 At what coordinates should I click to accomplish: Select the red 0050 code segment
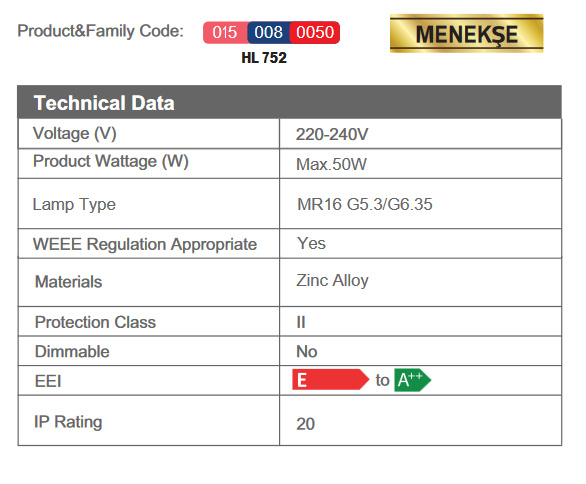point(315,33)
